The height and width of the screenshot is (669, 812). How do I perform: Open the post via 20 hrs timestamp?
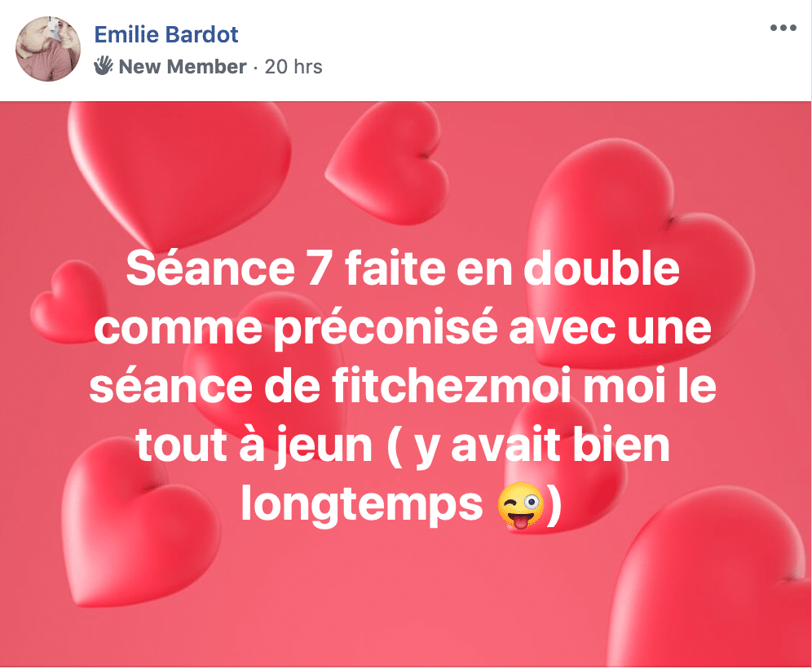click(x=293, y=66)
